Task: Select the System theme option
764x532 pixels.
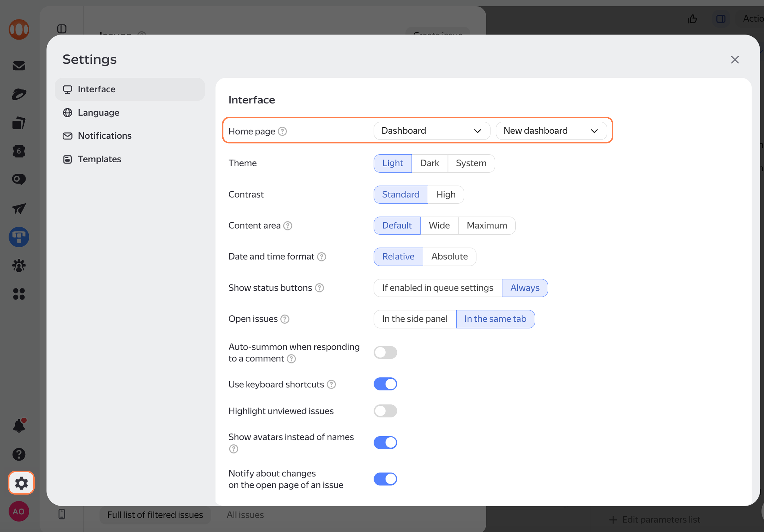Action: coord(471,163)
